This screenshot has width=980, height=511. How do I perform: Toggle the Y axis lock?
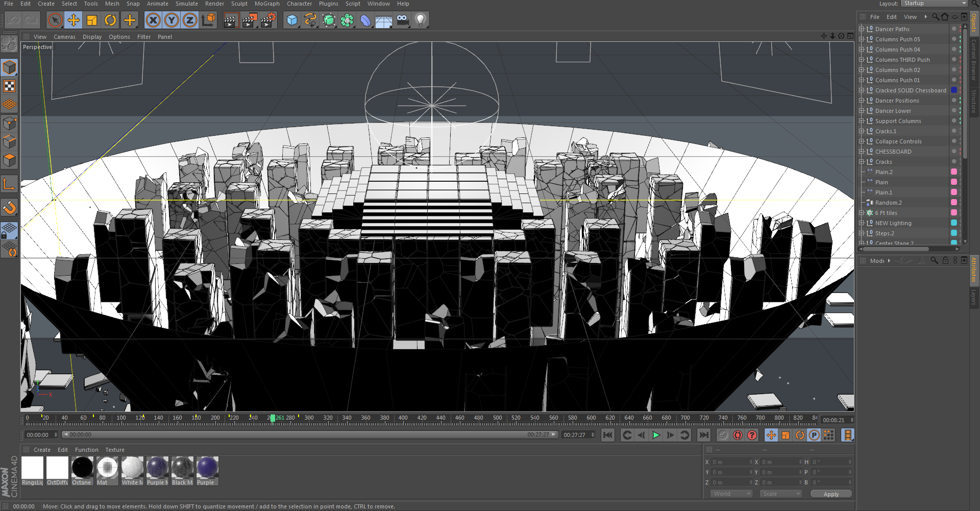pos(171,20)
